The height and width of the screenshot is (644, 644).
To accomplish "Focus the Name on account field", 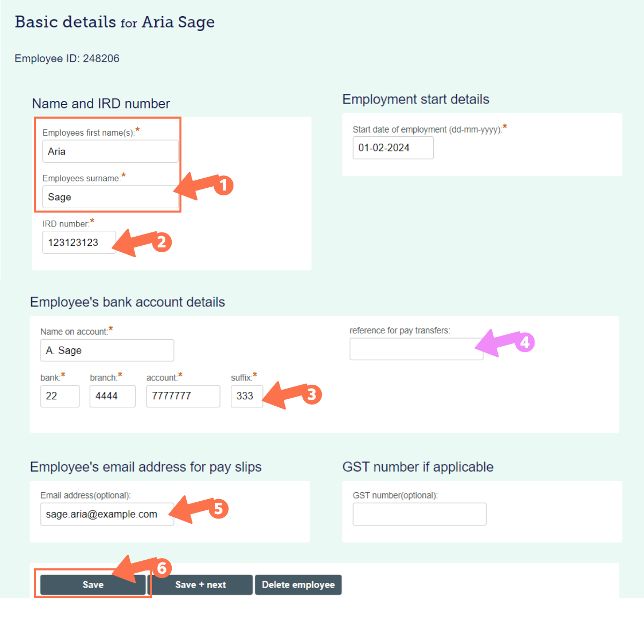I will pos(107,350).
